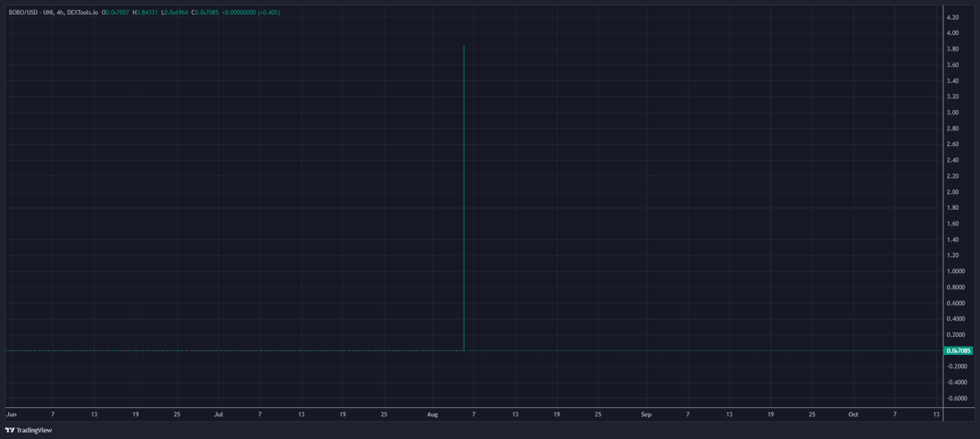Select the open value O0.0x7057
This screenshot has width=980, height=439.
[115, 12]
